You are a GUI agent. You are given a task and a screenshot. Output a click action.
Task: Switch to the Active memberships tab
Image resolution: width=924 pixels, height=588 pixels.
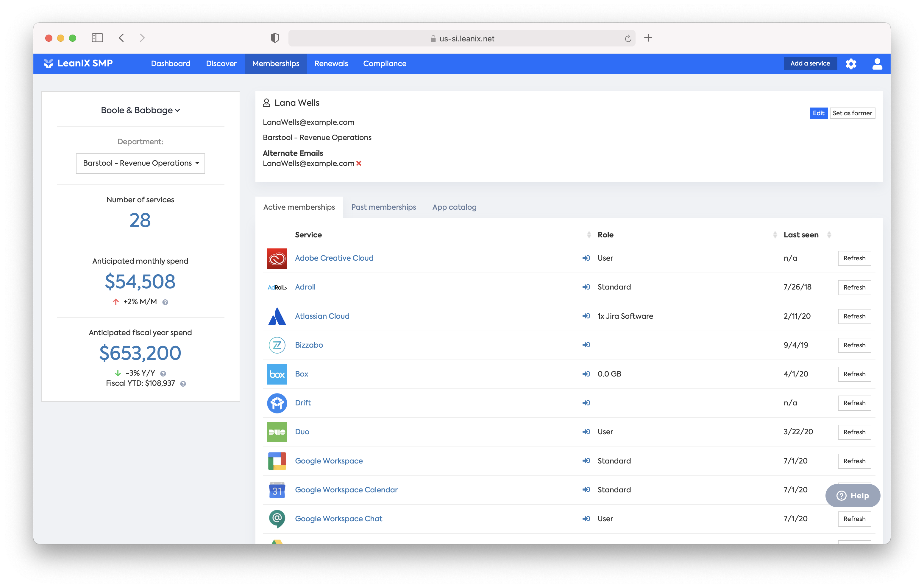point(299,207)
